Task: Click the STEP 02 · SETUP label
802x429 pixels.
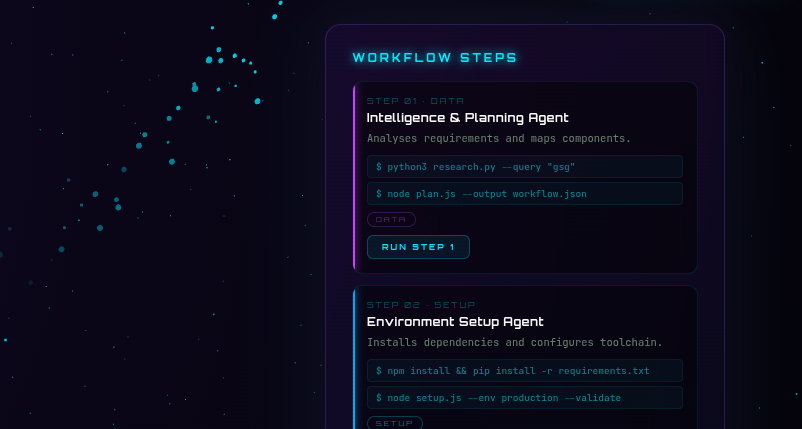Action: pyautogui.click(x=421, y=305)
